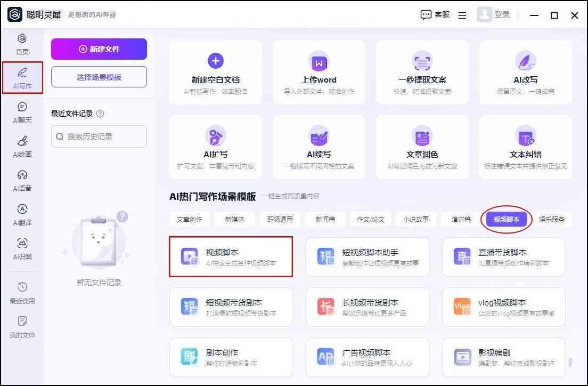The height and width of the screenshot is (386, 588).
Task: Click the template list scrollbar
Action: [570, 361]
